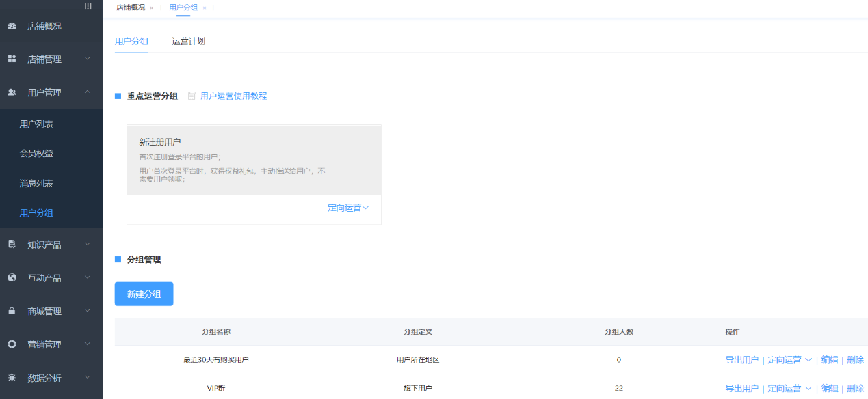This screenshot has height=399, width=868.
Task: Click the 知识产品 sidebar icon
Action: pyautogui.click(x=12, y=245)
